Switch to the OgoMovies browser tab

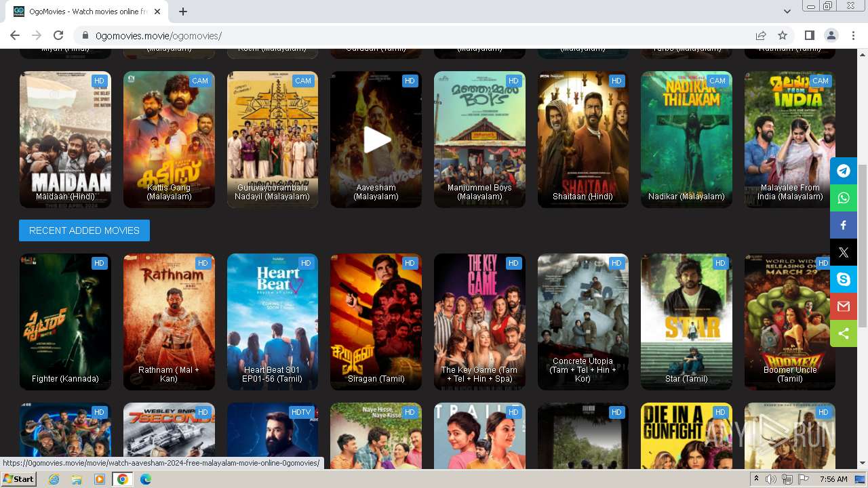point(87,12)
